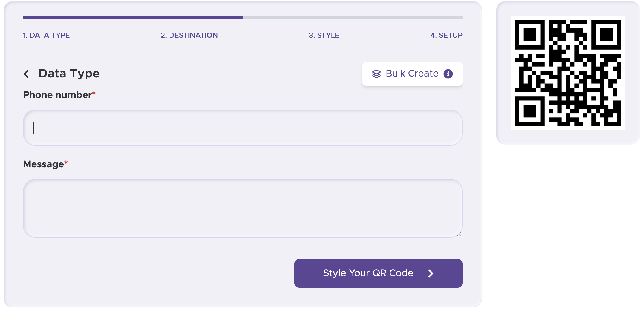
Task: Jump to the 2. DESTINATION step
Action: (x=189, y=35)
